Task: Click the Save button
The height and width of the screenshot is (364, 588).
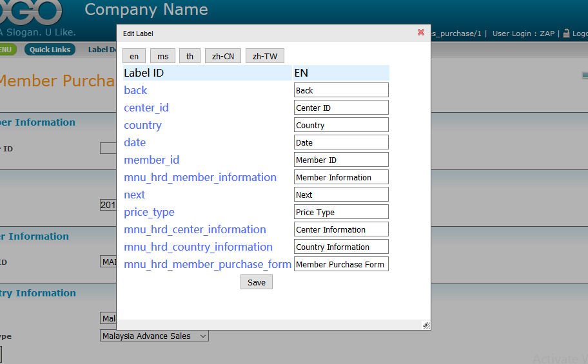Action: tap(257, 282)
